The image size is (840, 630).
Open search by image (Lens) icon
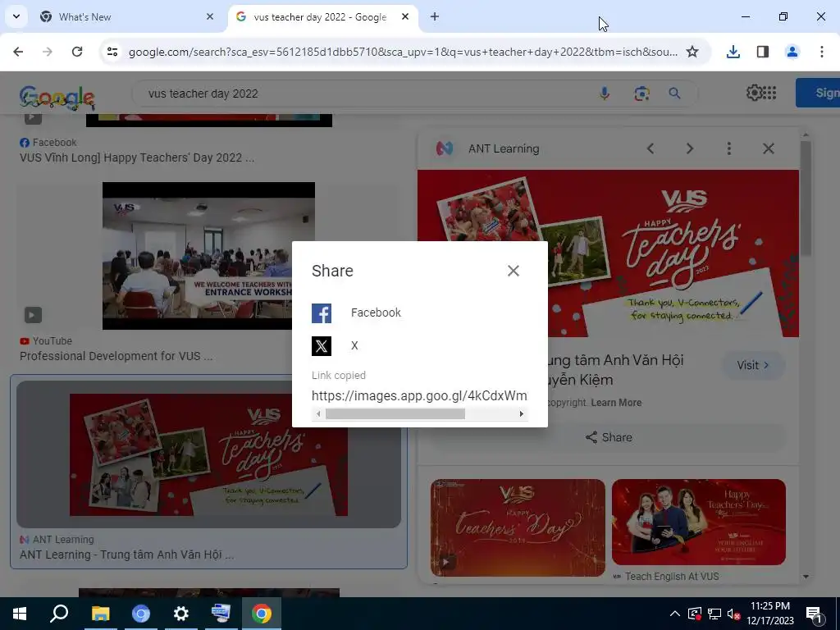point(641,94)
